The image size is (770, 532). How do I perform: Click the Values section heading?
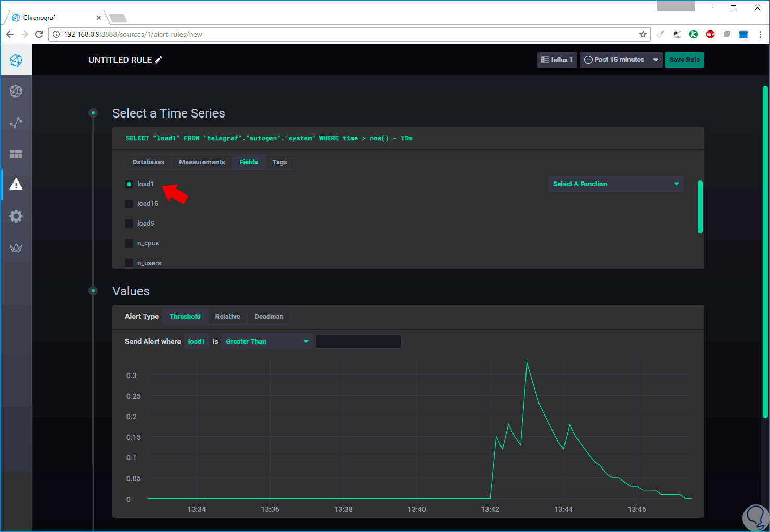[131, 291]
